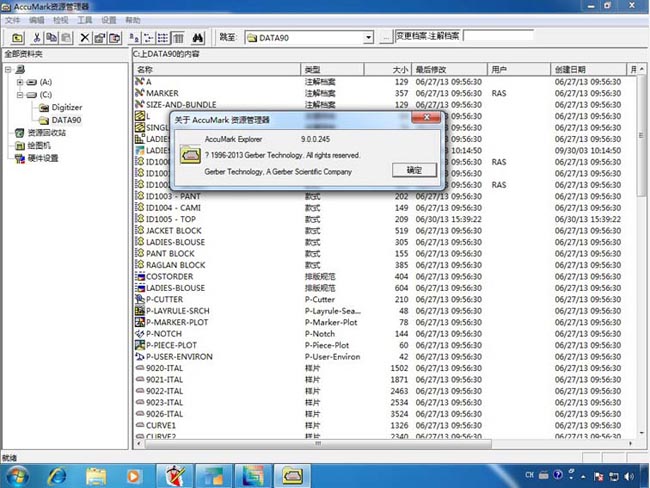
Task: Select the P-PIECE-PLOT file icon
Action: pos(140,345)
